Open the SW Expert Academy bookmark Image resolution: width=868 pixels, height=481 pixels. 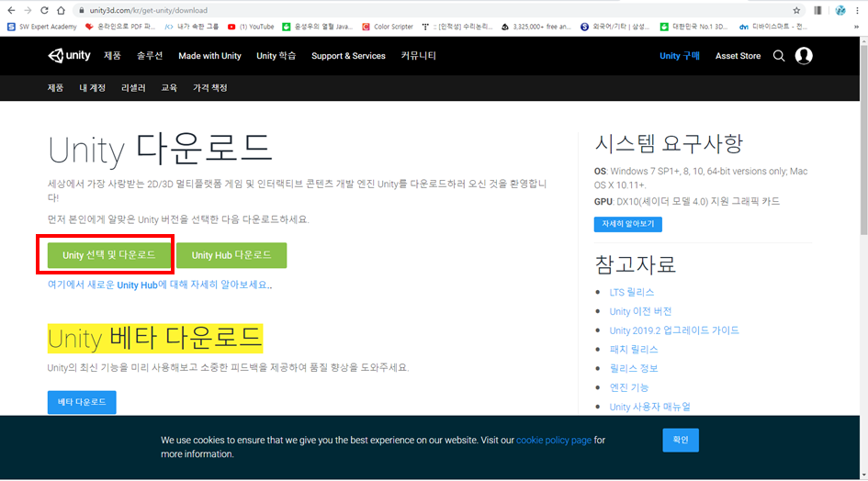42,26
